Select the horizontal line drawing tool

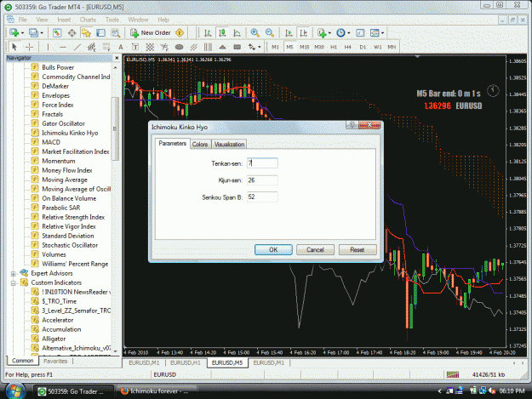[x=63, y=47]
